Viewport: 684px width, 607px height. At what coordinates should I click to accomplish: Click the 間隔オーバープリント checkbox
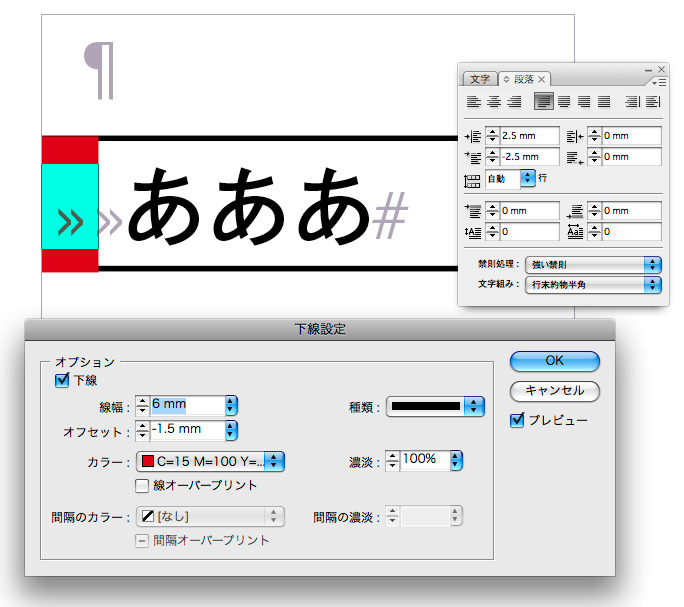coord(142,541)
